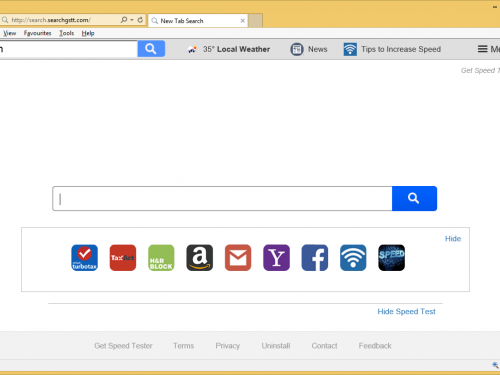
Task: Open the View menu
Action: coord(10,33)
